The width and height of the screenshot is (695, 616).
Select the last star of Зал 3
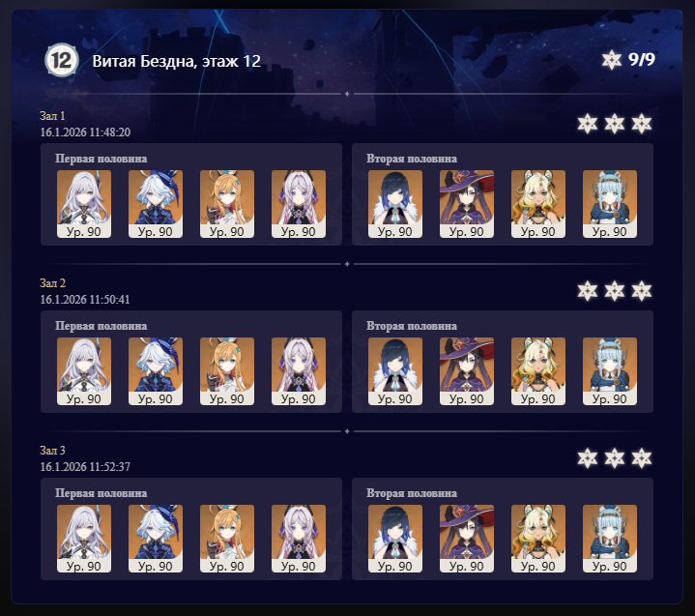click(x=642, y=458)
